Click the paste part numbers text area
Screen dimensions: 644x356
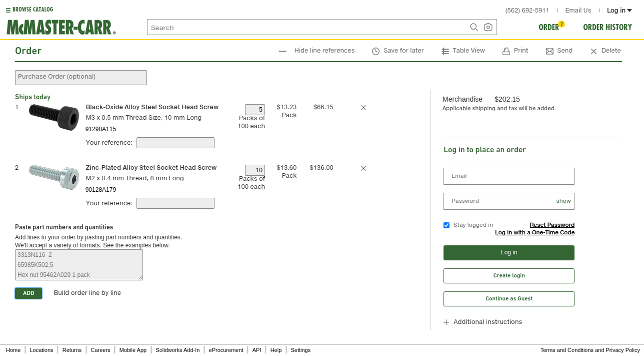click(x=79, y=265)
